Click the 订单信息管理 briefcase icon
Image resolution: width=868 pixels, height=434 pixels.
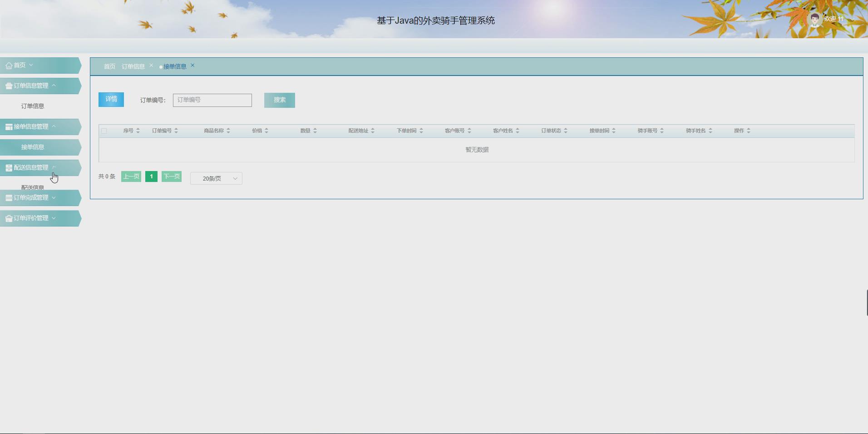(x=9, y=85)
